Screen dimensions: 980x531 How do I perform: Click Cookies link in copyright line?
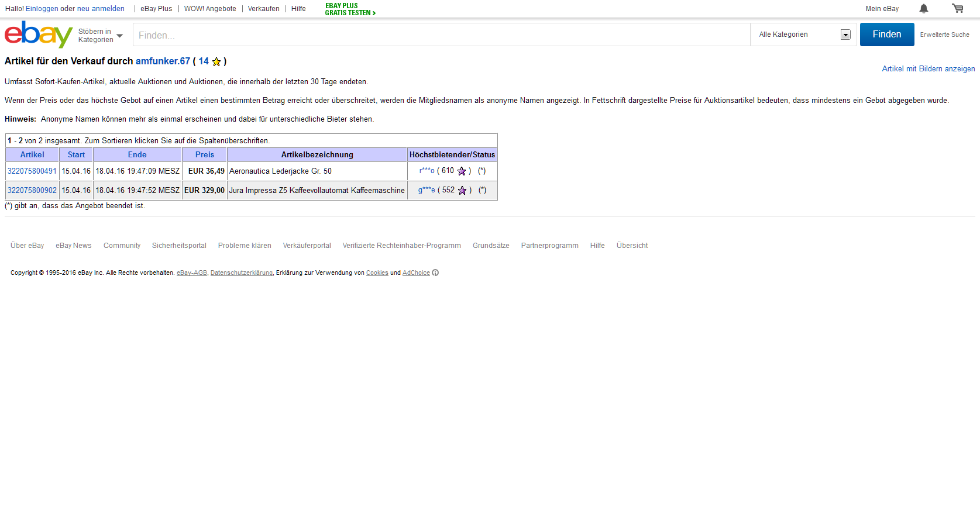377,273
